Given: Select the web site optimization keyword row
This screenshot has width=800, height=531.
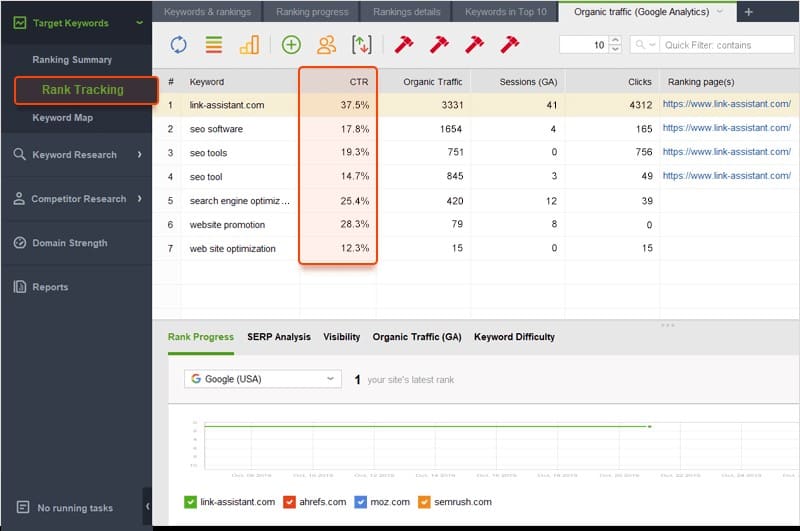Looking at the screenshot, I should 476,248.
